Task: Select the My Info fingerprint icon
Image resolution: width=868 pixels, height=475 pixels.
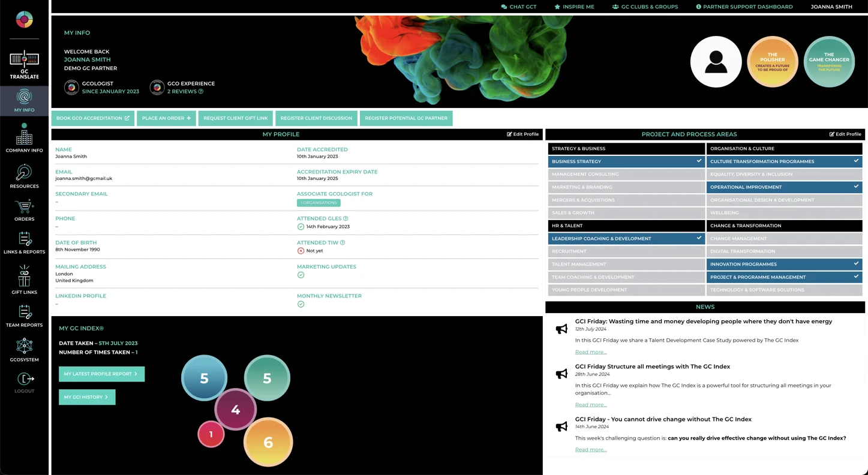Action: pyautogui.click(x=24, y=97)
